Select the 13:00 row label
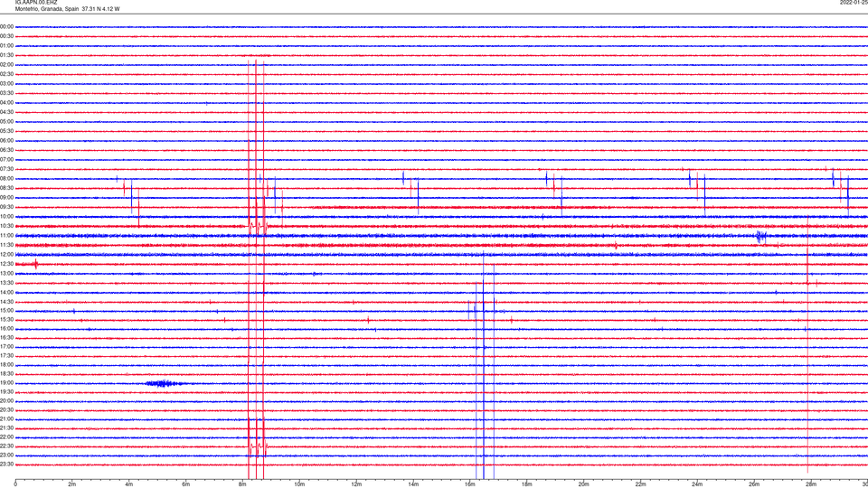This screenshot has width=868, height=488. tap(6, 273)
